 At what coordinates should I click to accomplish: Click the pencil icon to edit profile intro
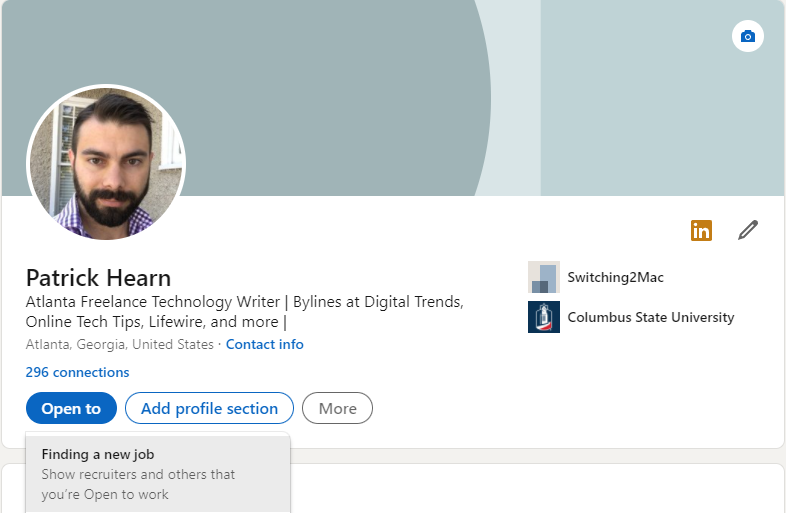point(747,231)
